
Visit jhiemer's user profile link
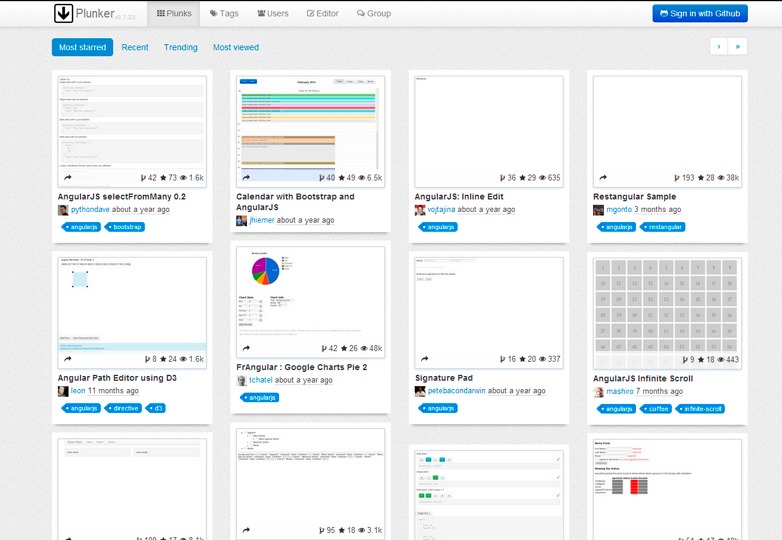click(x=262, y=220)
